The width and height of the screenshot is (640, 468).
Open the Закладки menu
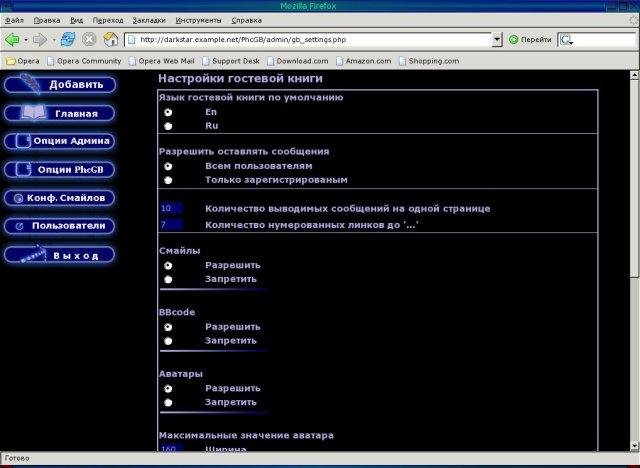pyautogui.click(x=149, y=20)
